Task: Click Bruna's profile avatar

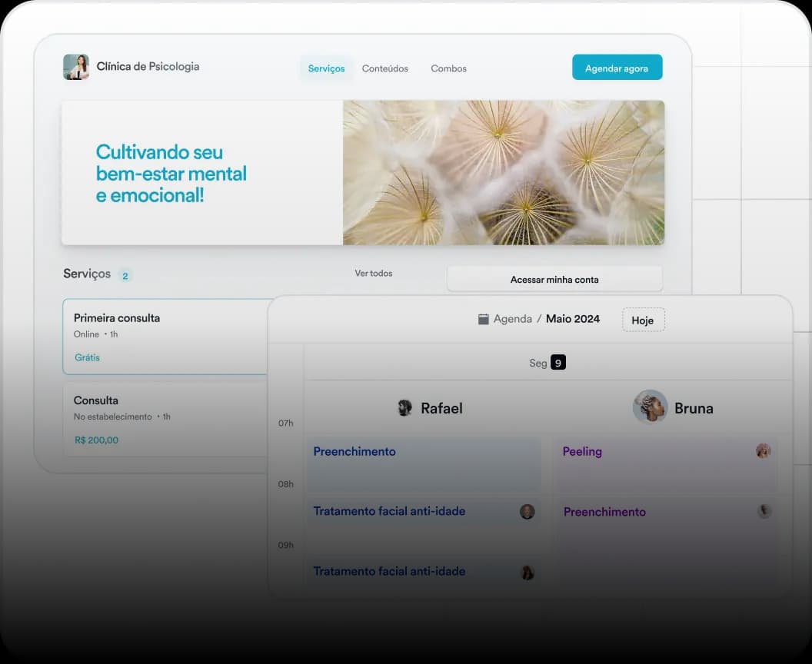Action: 650,407
